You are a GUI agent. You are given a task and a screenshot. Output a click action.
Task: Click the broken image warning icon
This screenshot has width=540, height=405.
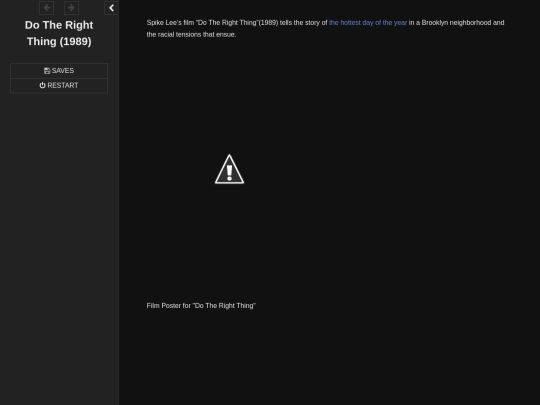pyautogui.click(x=229, y=169)
